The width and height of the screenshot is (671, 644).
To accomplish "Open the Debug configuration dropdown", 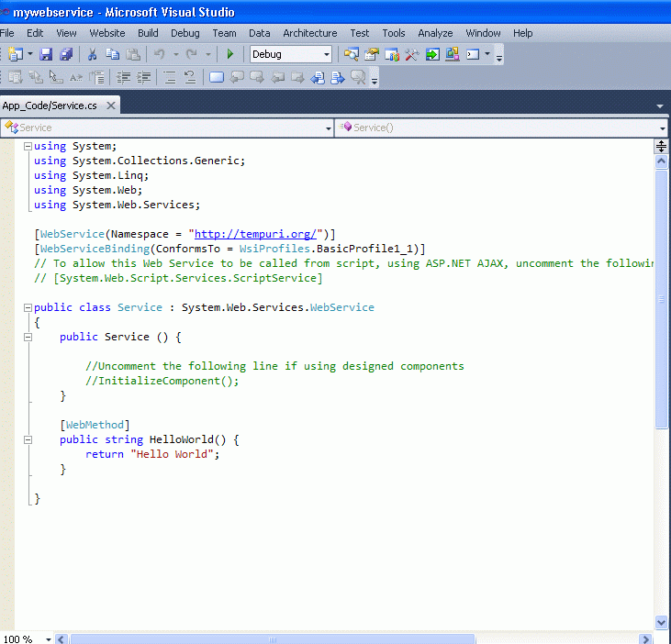I will click(x=326, y=55).
